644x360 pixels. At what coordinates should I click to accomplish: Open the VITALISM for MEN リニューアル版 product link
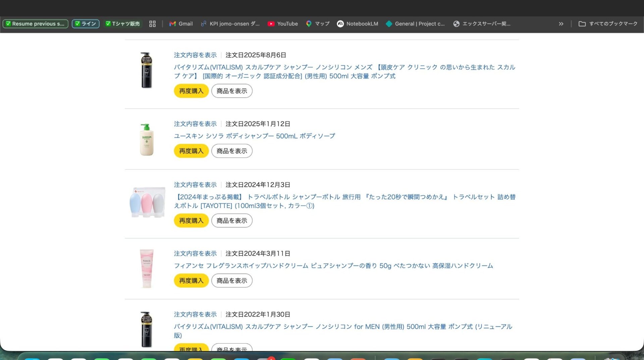click(343, 331)
